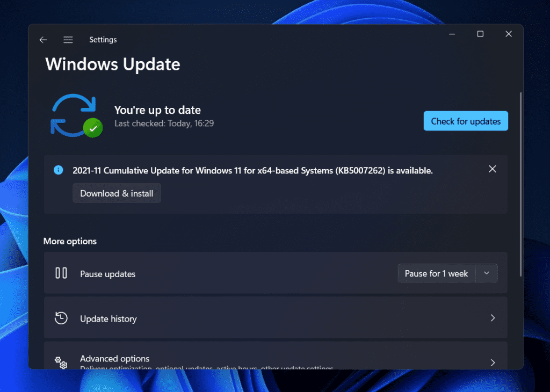The width and height of the screenshot is (550, 392).
Task: Open the Settings navigation hamburger menu
Action: click(x=68, y=39)
